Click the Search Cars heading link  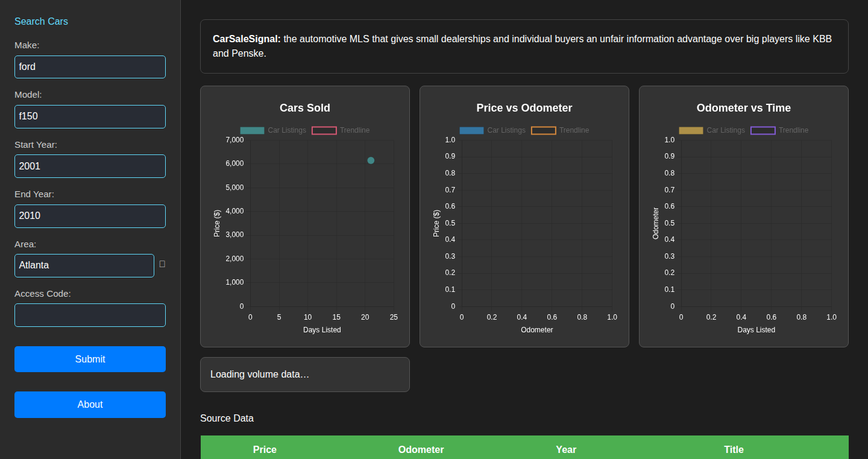point(41,21)
